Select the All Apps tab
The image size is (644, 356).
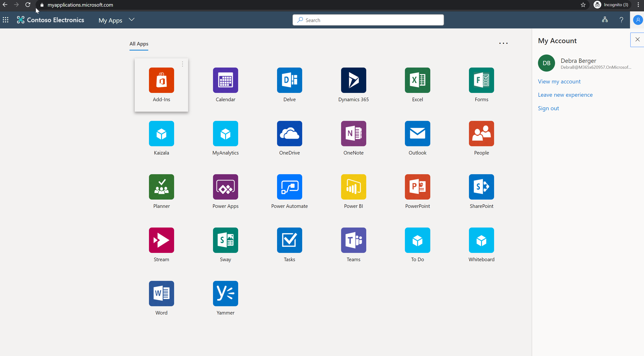pos(139,44)
